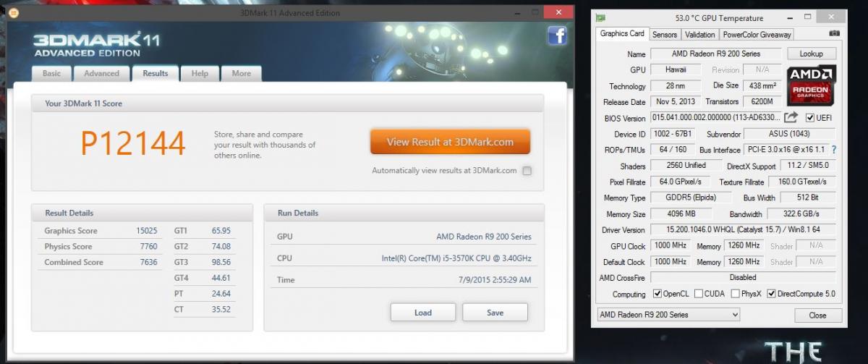Open the PowerColor Giveaway tab
Image resolution: width=868 pixels, height=364 pixels.
757,34
